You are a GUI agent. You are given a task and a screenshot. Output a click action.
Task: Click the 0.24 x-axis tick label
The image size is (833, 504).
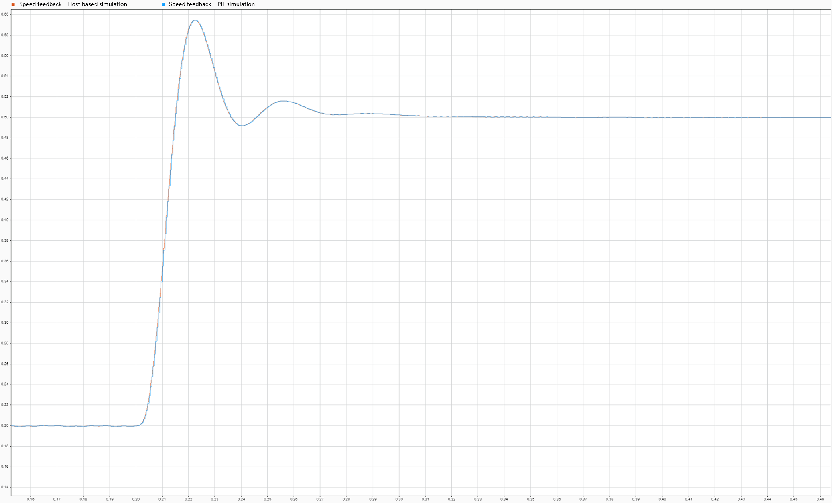tap(241, 499)
